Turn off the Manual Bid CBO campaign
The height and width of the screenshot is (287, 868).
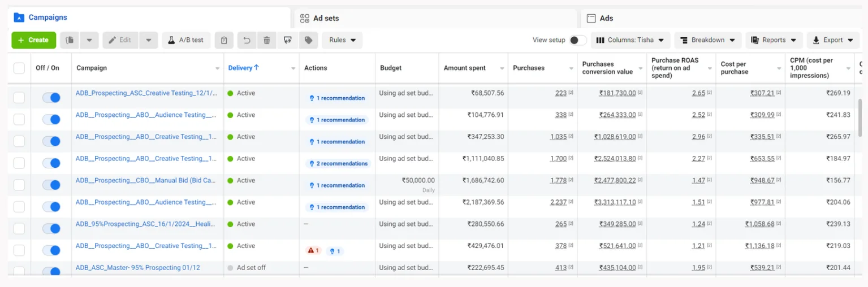coord(51,185)
